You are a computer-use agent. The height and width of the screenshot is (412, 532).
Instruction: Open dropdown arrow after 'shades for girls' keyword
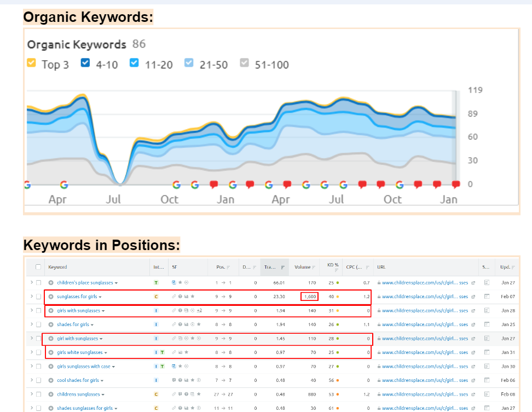[92, 325]
